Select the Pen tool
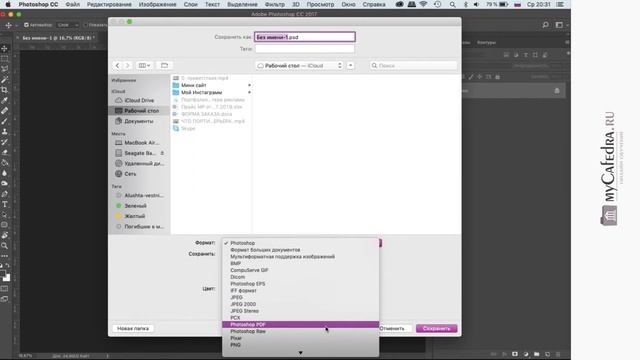 coord(4,194)
